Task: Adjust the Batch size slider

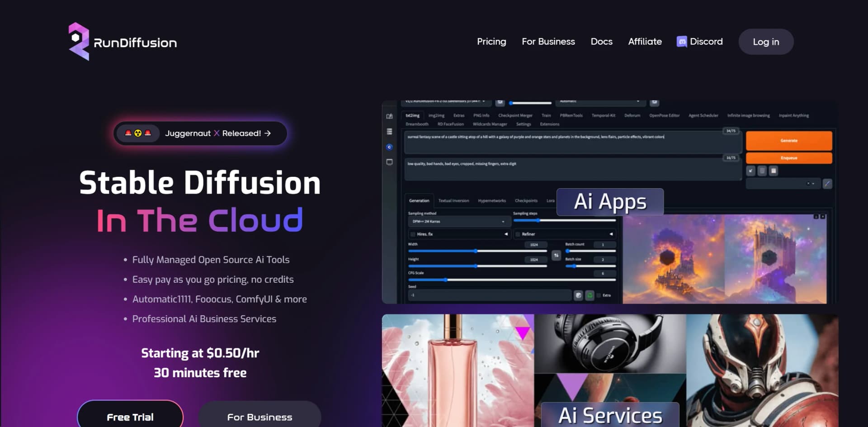Action: (x=590, y=266)
